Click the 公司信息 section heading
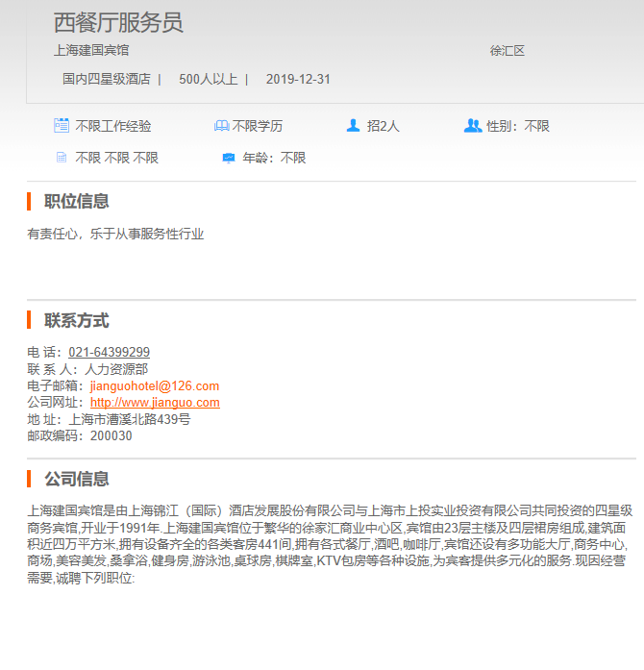 click(x=76, y=480)
